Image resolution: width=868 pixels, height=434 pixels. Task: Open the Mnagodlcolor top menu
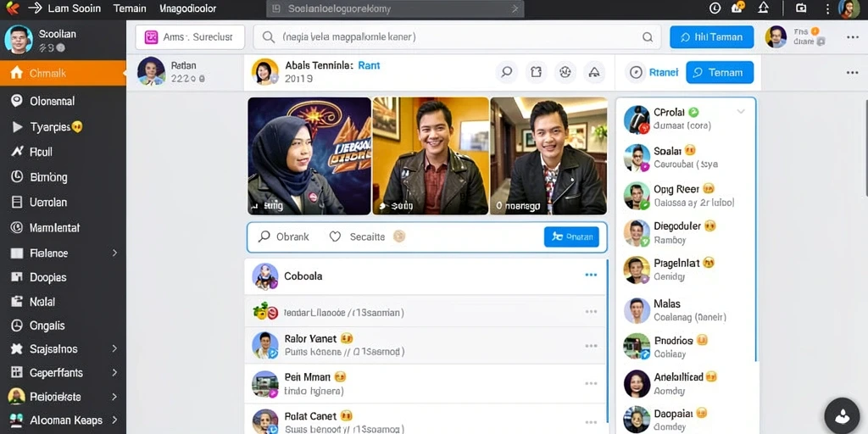187,8
